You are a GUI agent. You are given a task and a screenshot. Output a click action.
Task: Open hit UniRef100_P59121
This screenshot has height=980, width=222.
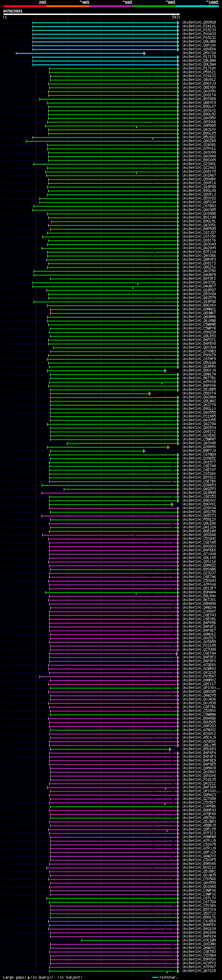pyautogui.click(x=199, y=72)
